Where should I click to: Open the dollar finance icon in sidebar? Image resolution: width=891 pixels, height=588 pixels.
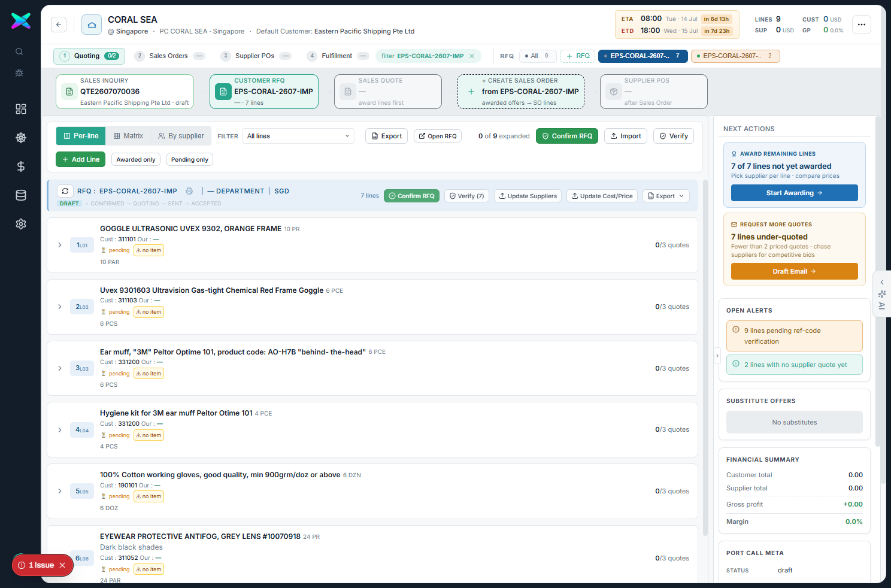tap(21, 166)
